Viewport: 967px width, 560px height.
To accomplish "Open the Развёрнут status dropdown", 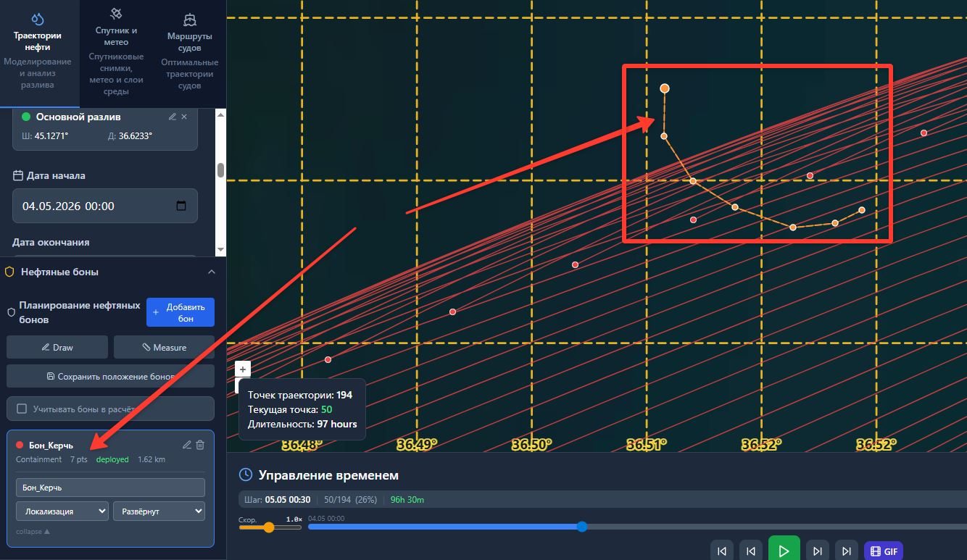I will 159,511.
